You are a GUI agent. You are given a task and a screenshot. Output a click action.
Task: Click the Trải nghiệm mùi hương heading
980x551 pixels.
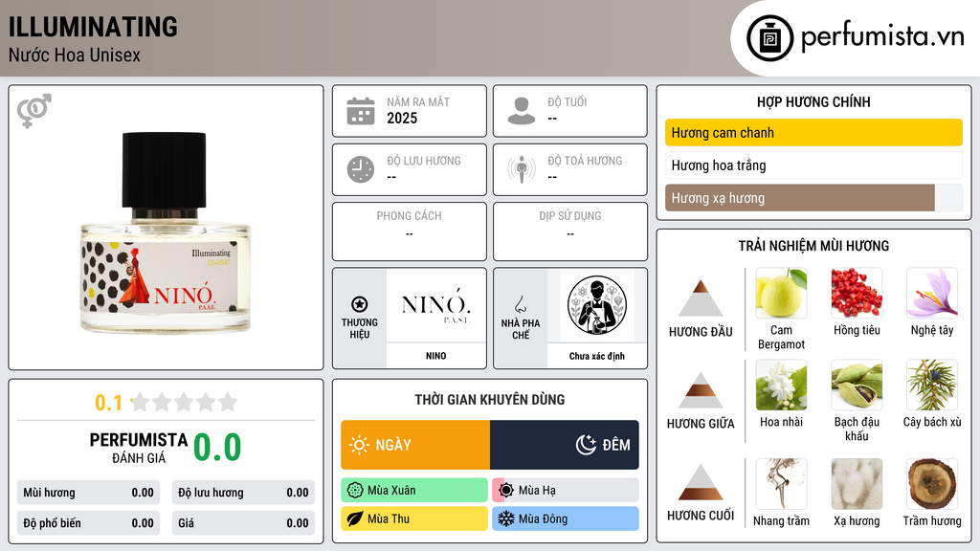[813, 246]
